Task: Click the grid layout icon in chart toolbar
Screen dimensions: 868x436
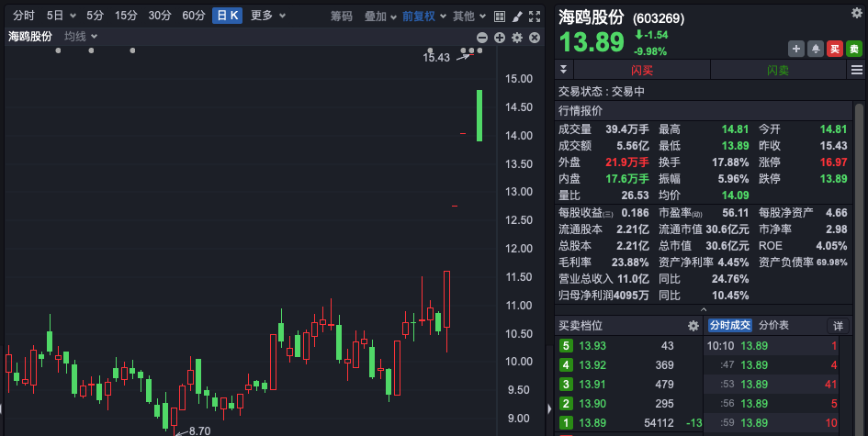Action: [499, 16]
